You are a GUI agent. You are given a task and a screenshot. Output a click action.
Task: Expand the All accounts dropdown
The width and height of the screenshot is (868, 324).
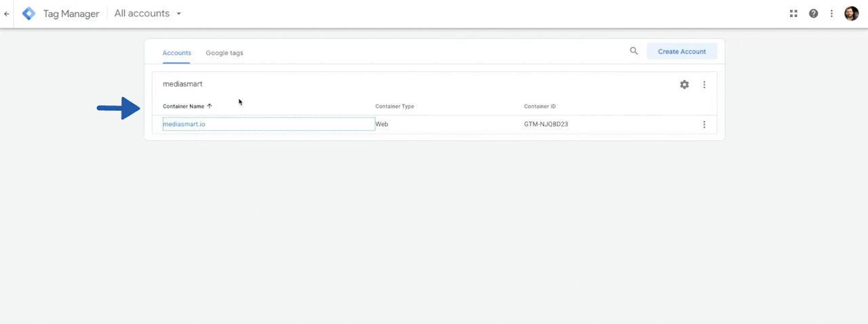(148, 14)
